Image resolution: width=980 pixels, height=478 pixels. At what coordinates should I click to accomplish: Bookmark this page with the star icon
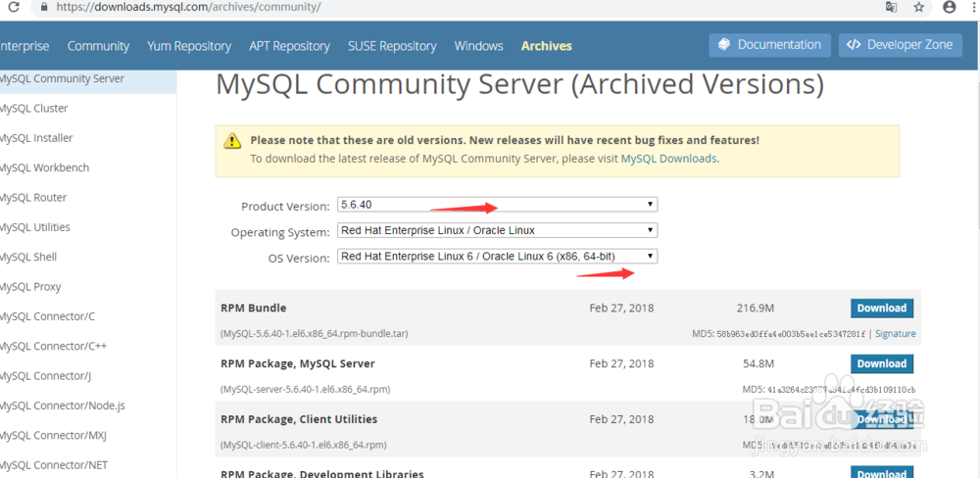coord(919,8)
